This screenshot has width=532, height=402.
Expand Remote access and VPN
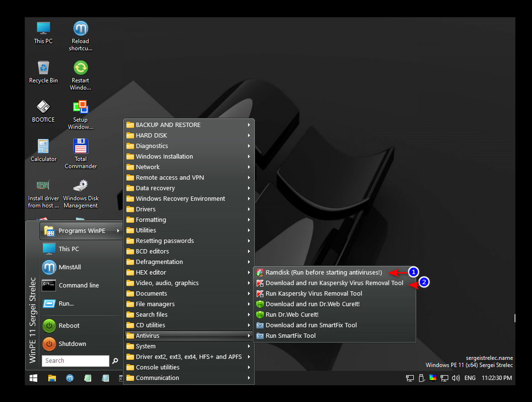click(189, 177)
